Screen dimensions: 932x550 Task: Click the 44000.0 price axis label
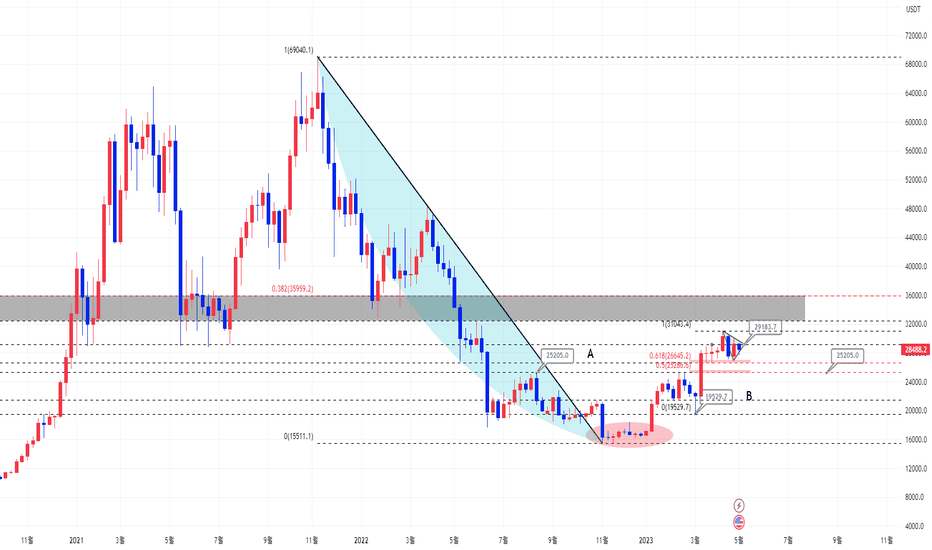tap(915, 237)
